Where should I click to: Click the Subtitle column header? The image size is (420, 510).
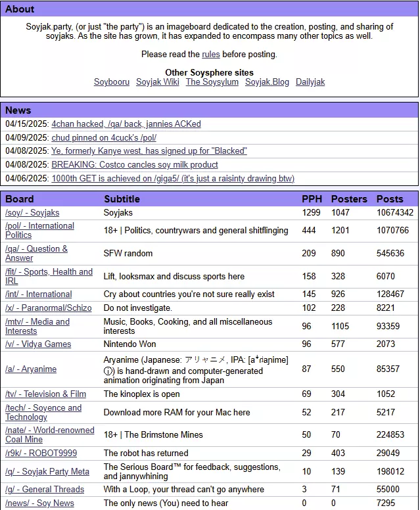click(x=122, y=199)
